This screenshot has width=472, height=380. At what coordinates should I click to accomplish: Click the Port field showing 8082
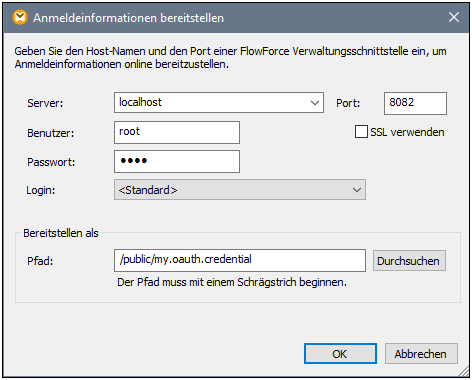pyautogui.click(x=415, y=103)
